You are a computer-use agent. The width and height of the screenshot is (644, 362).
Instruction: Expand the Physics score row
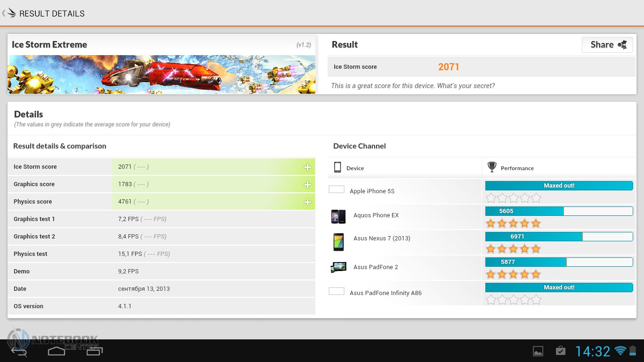point(307,202)
